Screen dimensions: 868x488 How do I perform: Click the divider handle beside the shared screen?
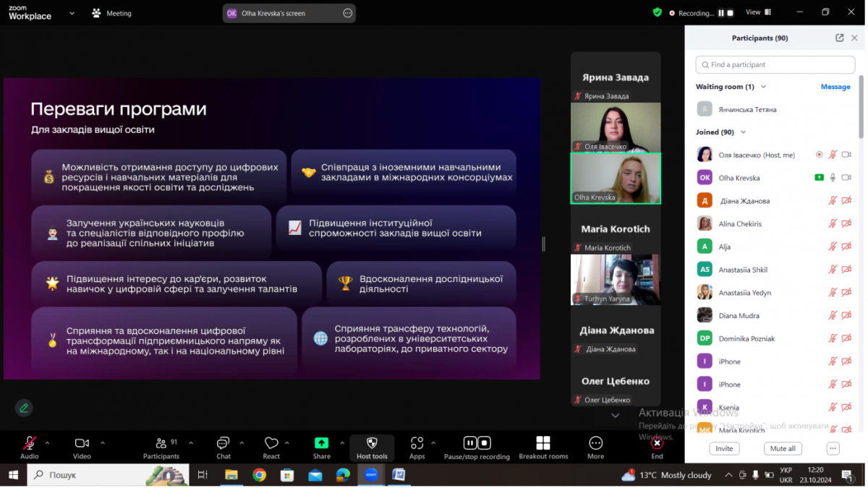544,244
